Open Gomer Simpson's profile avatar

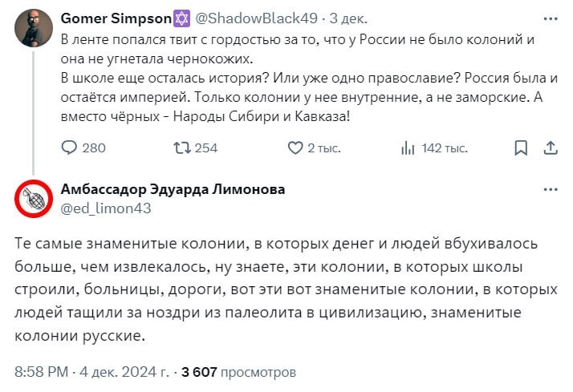[x=31, y=27]
